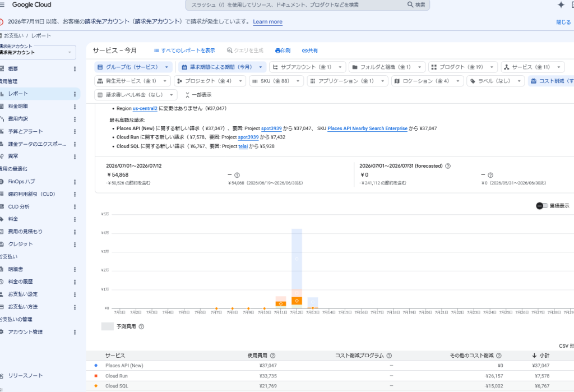Click help icon beside 予測費用 legend

(141, 326)
